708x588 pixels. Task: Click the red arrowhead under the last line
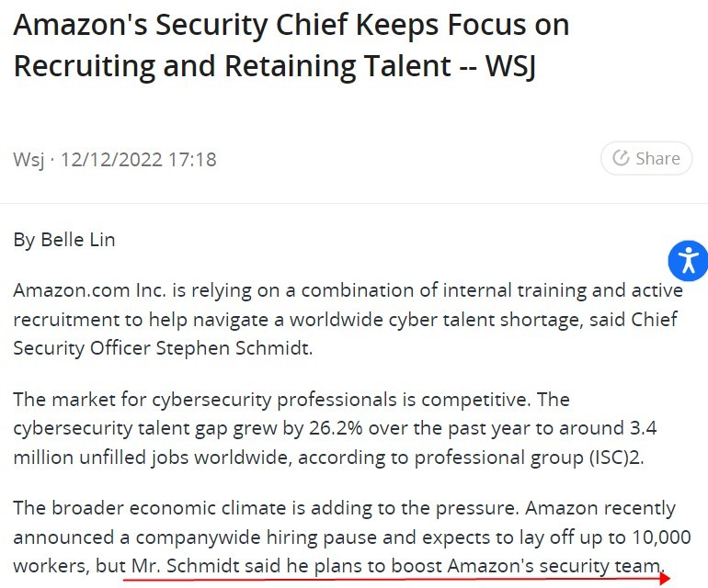[x=665, y=578]
